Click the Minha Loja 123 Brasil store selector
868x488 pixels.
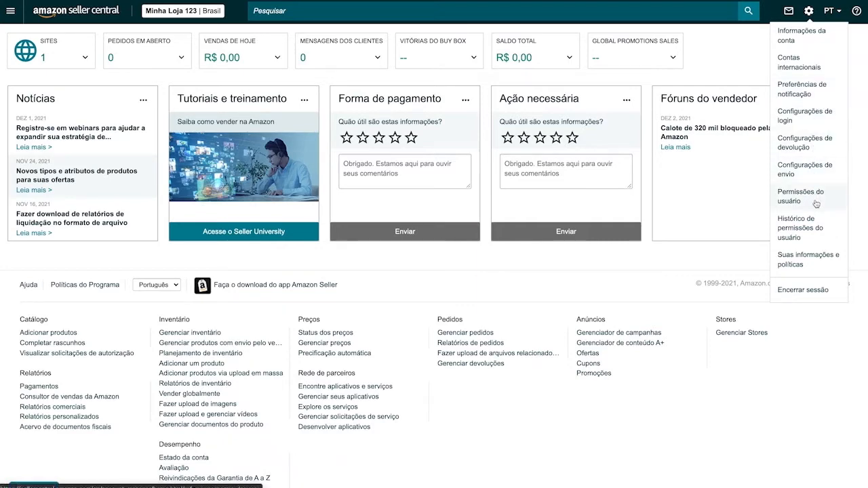[183, 11]
